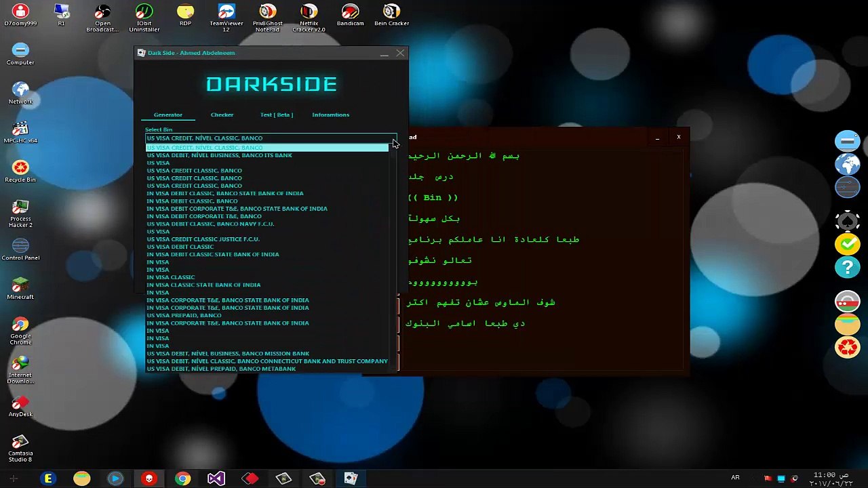This screenshot has width=868, height=488.
Task: Open Google Chrome desktop shortcut
Action: pos(20,331)
